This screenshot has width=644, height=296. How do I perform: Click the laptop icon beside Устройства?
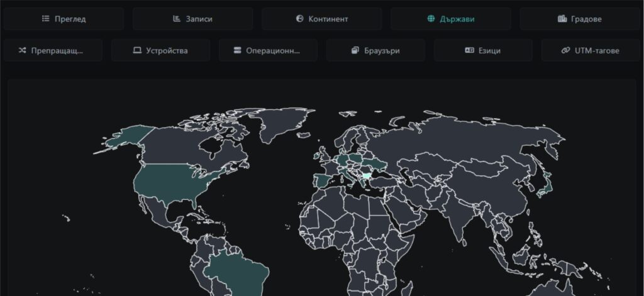coord(136,50)
